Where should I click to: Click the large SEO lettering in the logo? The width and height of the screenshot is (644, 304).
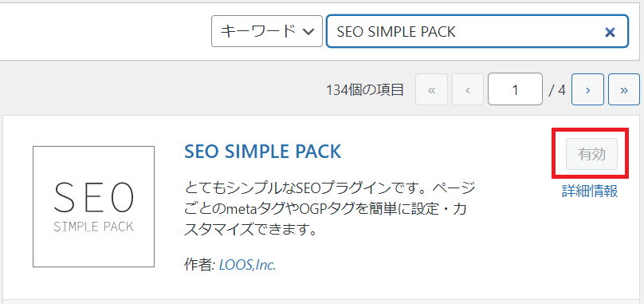tap(93, 196)
